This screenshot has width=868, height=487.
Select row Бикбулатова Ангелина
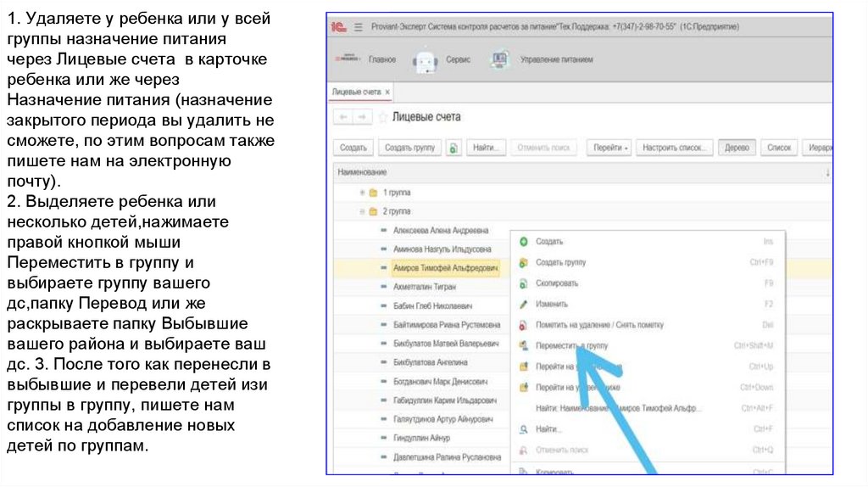click(x=430, y=362)
